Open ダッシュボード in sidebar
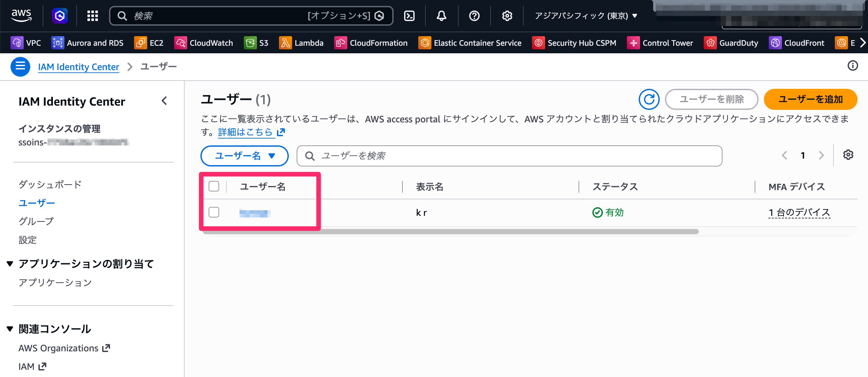The height and width of the screenshot is (377, 868). (50, 184)
